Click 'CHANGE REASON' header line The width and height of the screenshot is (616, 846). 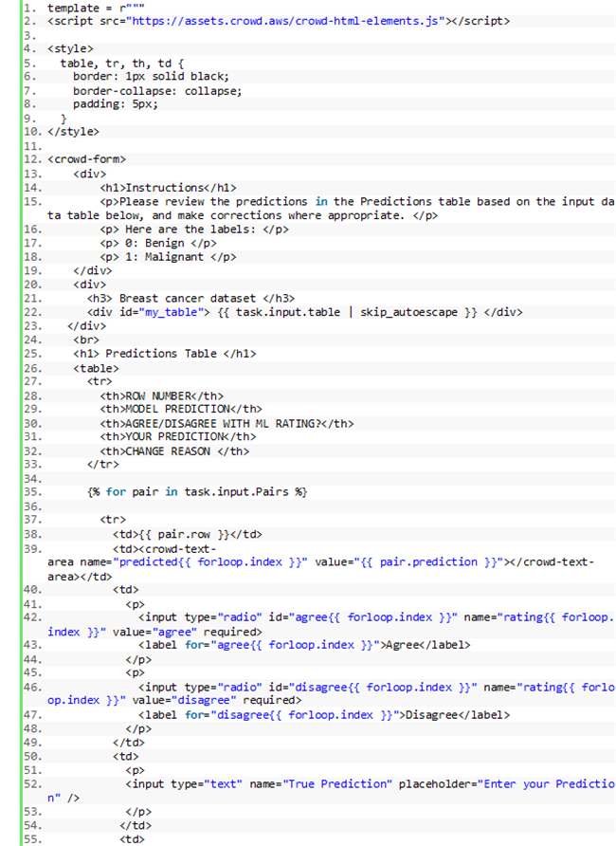[174, 451]
